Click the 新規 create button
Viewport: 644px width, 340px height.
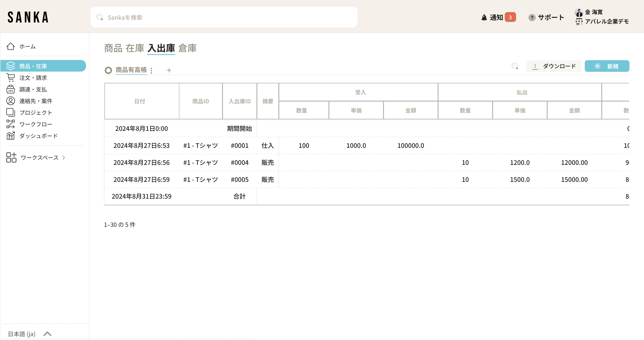(x=607, y=66)
